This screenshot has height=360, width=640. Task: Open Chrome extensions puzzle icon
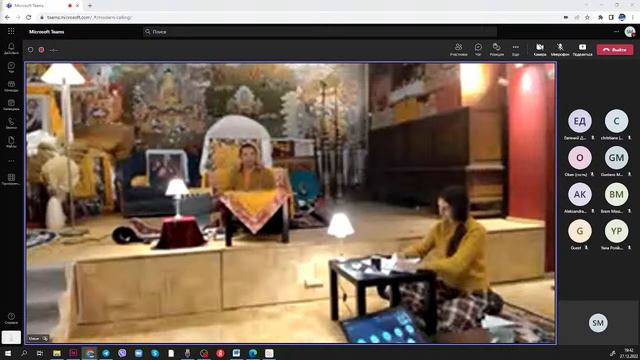(600, 18)
